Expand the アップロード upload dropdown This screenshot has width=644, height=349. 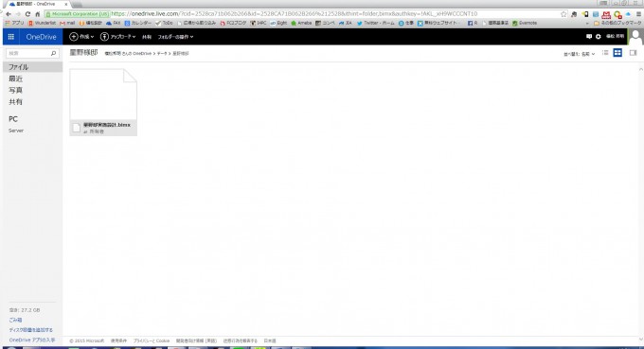117,37
